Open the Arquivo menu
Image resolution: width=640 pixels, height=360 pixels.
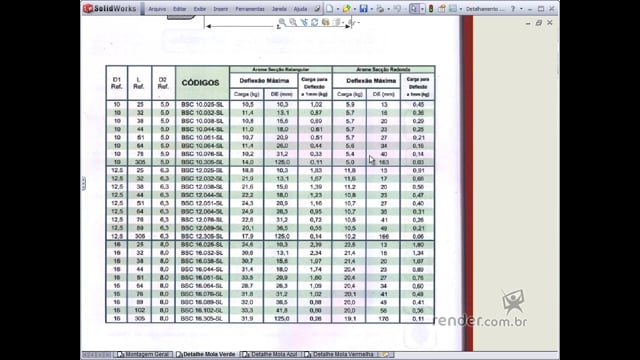(x=157, y=9)
